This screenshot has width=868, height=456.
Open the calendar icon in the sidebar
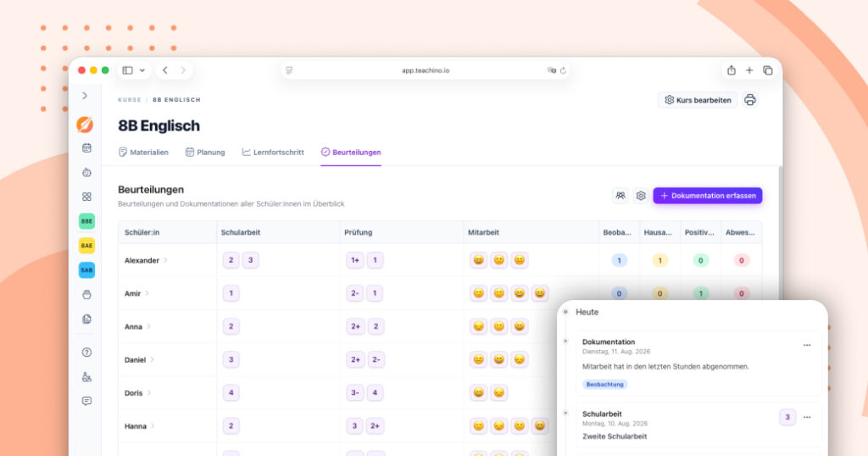click(87, 147)
